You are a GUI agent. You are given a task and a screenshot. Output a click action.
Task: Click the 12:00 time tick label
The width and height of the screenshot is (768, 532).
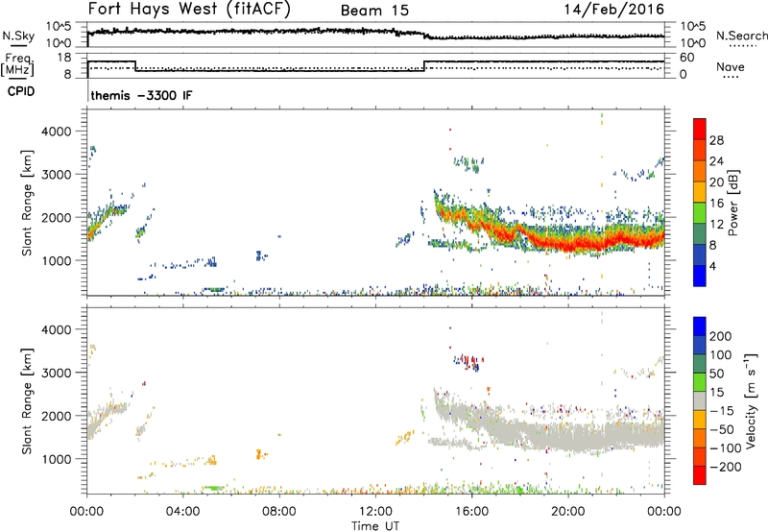click(375, 512)
